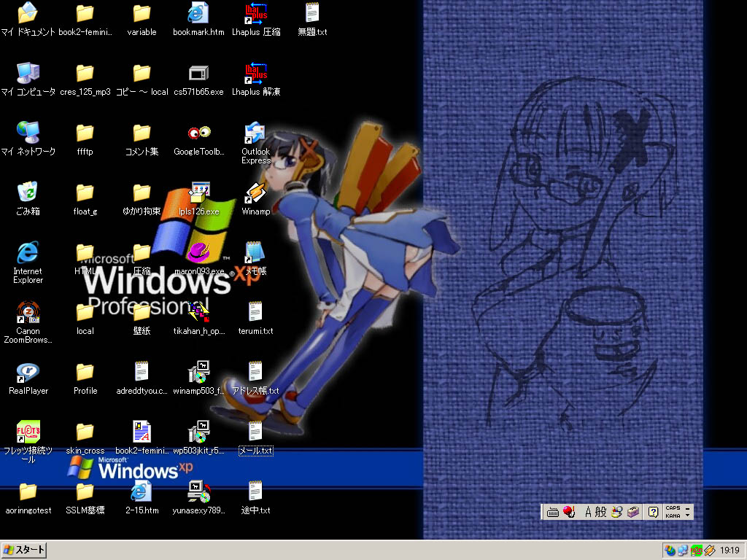Open the IME tools toolbox icon

(x=632, y=512)
